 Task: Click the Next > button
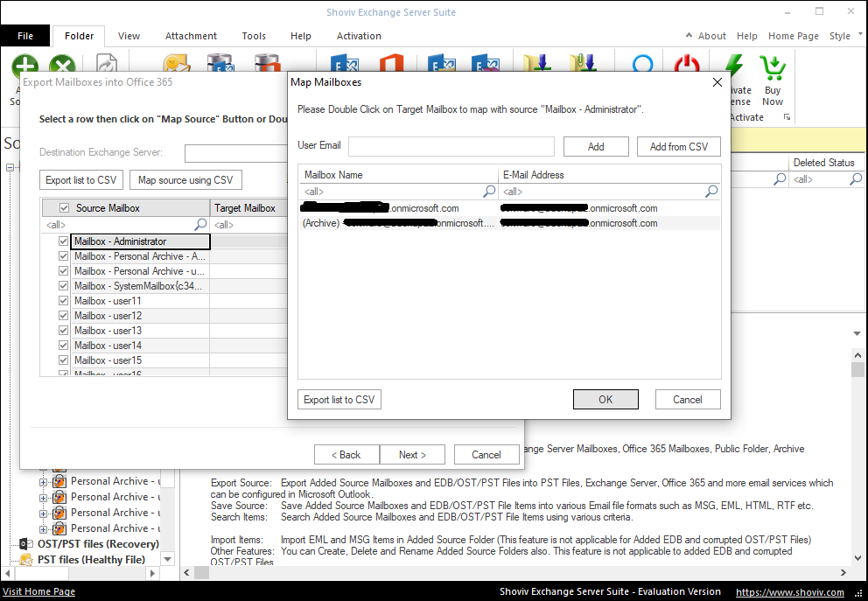coord(412,455)
